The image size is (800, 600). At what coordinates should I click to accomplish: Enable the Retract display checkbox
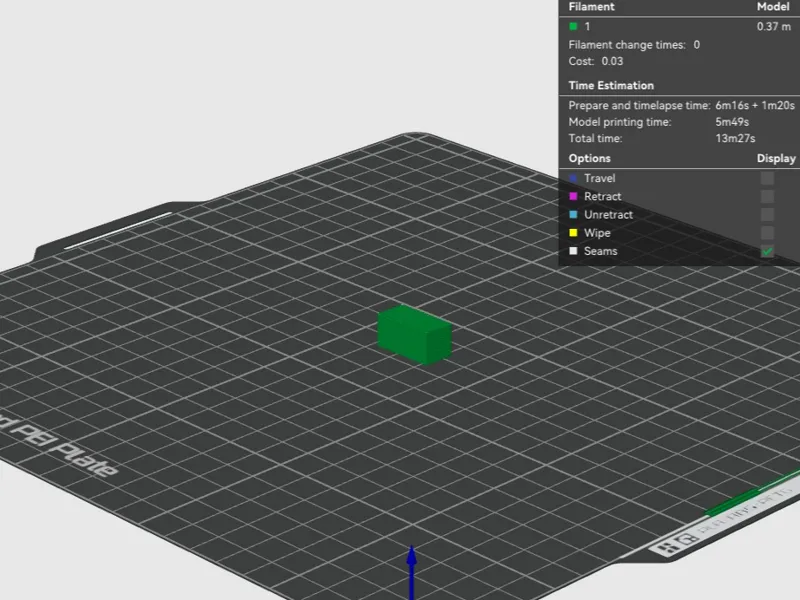(x=767, y=196)
